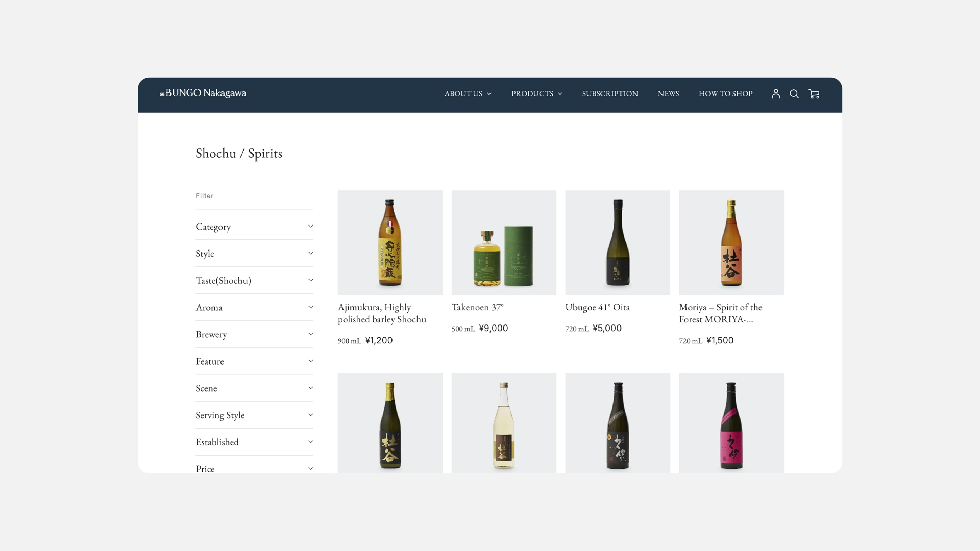The height and width of the screenshot is (551, 980).
Task: Open the Products dropdown menu
Action: point(536,94)
